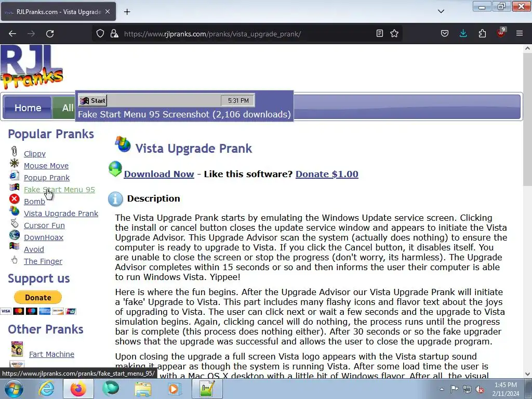Switch to the RJLPranks.com browser tab
Screen dimensions: 532x399
point(58,12)
